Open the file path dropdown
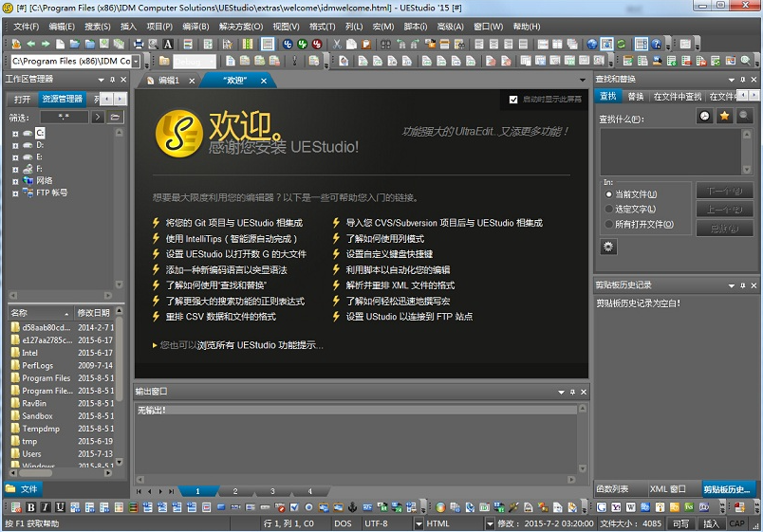Image resolution: width=763 pixels, height=532 pixels. coord(136,62)
